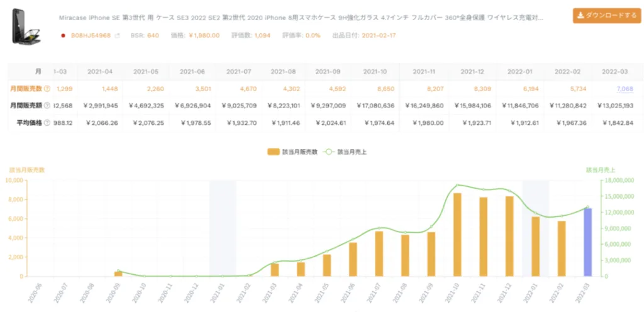Click the Miracase iPhone SE product title
The image size is (644, 312).
click(x=301, y=18)
